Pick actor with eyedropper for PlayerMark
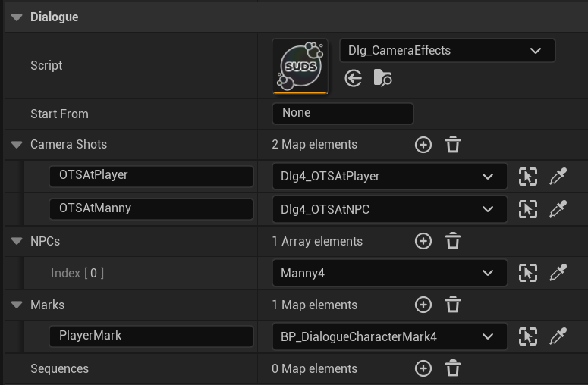This screenshot has height=385, width=588. (x=558, y=337)
